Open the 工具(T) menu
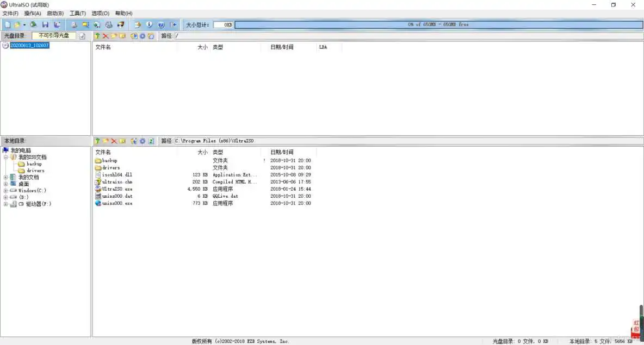The width and height of the screenshot is (644, 345). tap(77, 13)
